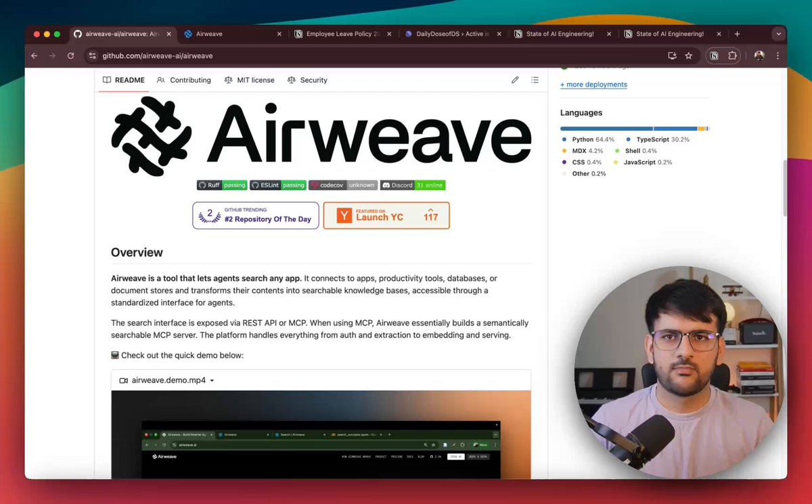Close the Employee Leave Policy tab
This screenshot has width=812, height=504.
(x=390, y=34)
